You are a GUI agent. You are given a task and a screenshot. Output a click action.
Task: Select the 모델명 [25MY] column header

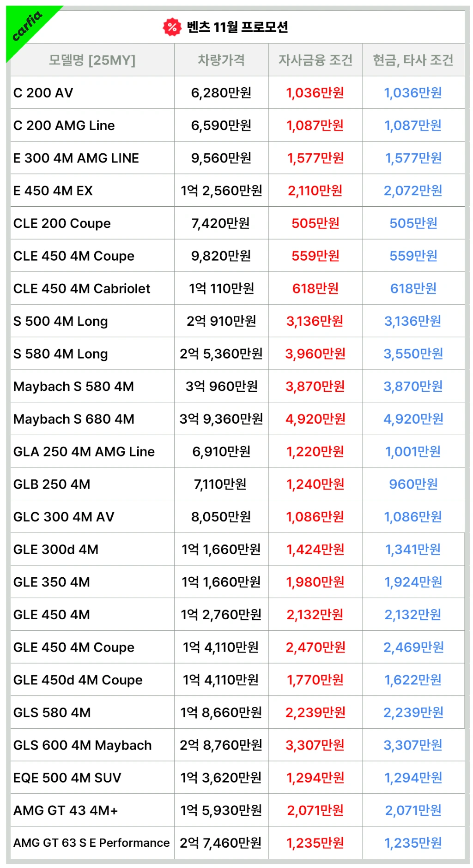(92, 60)
